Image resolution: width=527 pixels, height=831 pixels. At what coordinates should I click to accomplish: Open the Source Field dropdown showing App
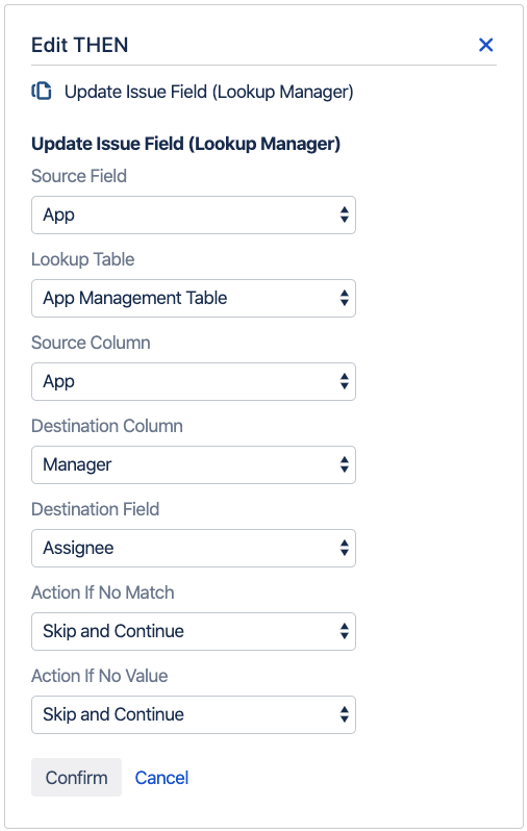[x=194, y=215]
